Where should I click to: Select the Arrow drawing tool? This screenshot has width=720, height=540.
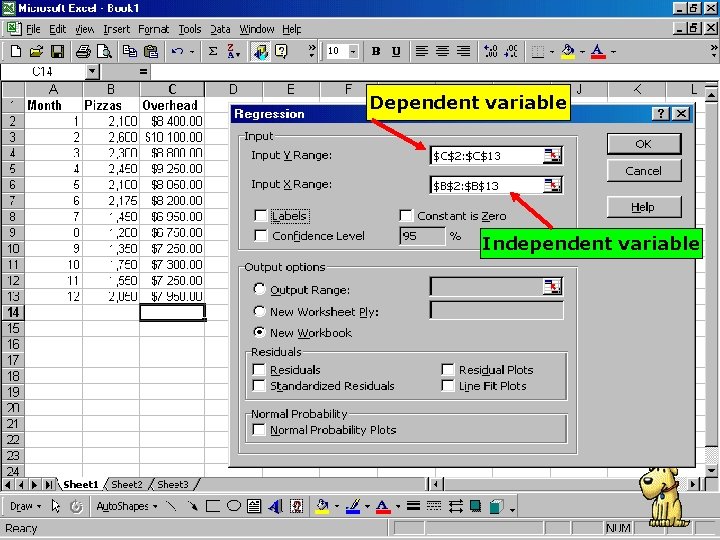192,506
